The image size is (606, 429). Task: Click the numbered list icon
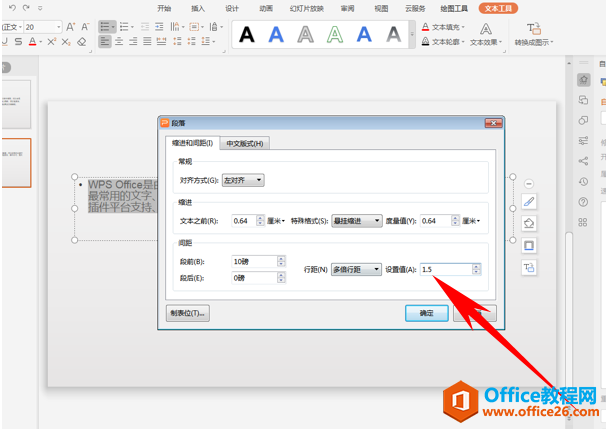[x=124, y=27]
